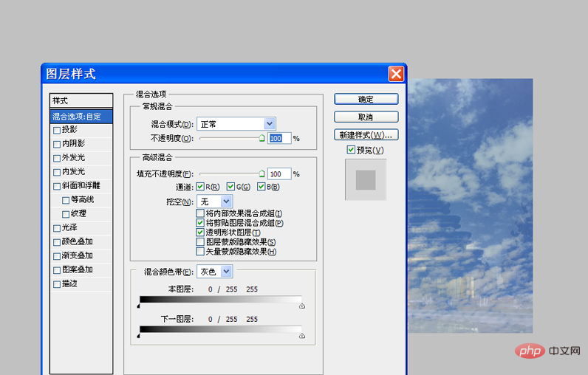Image resolution: width=588 pixels, height=375 pixels.
Task: Uncheck the G channel checkbox
Action: click(x=230, y=187)
